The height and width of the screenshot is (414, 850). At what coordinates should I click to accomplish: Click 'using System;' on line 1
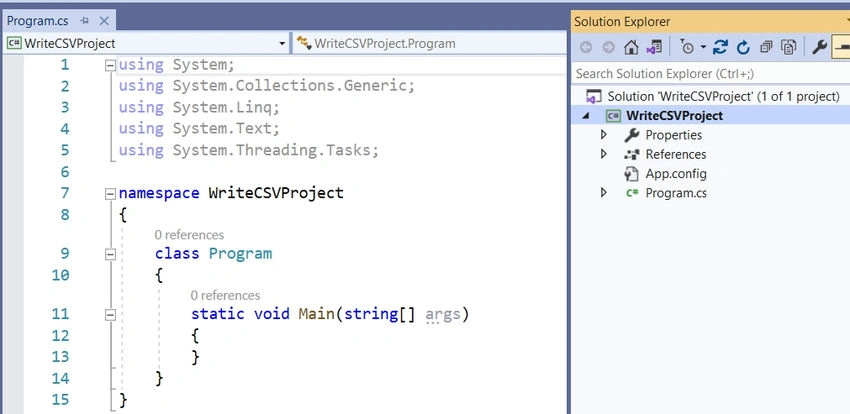[x=176, y=65]
